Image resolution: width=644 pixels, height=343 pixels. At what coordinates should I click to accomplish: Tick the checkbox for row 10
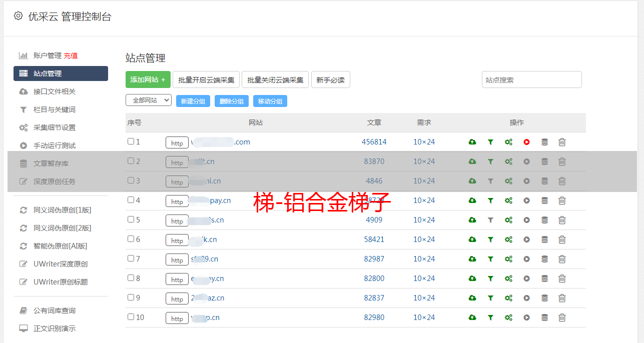click(x=131, y=317)
